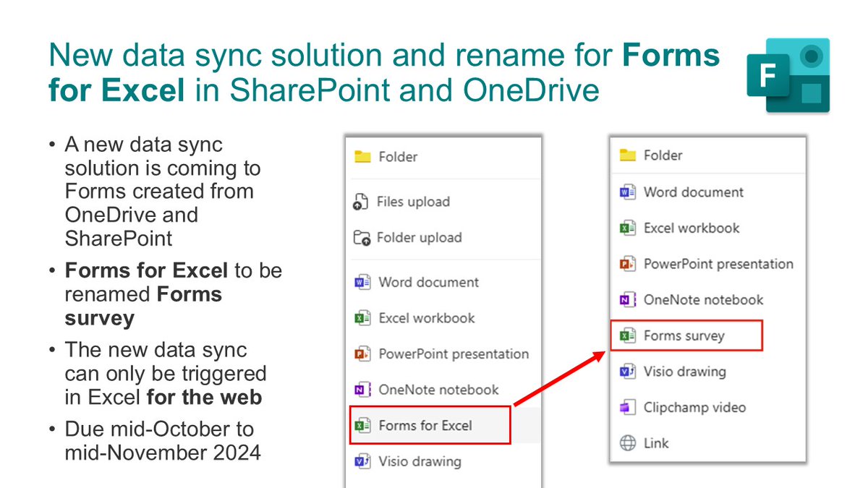Click the Forms survey icon in right menu

627,336
